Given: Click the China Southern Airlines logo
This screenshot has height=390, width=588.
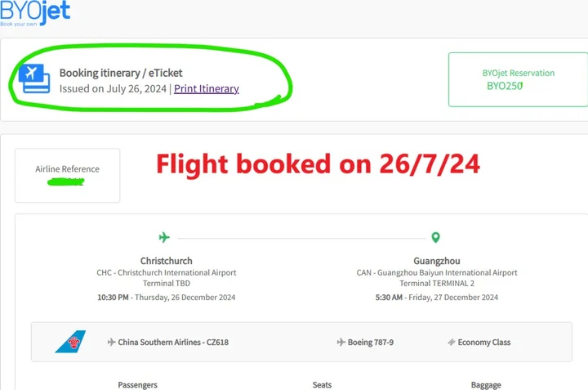Looking at the screenshot, I should (x=70, y=342).
